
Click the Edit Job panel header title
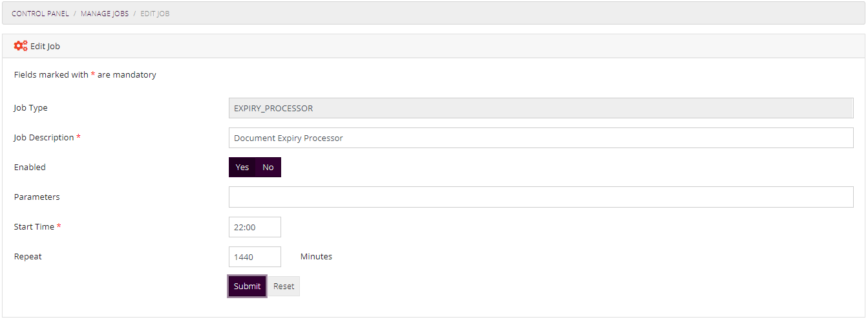(45, 47)
